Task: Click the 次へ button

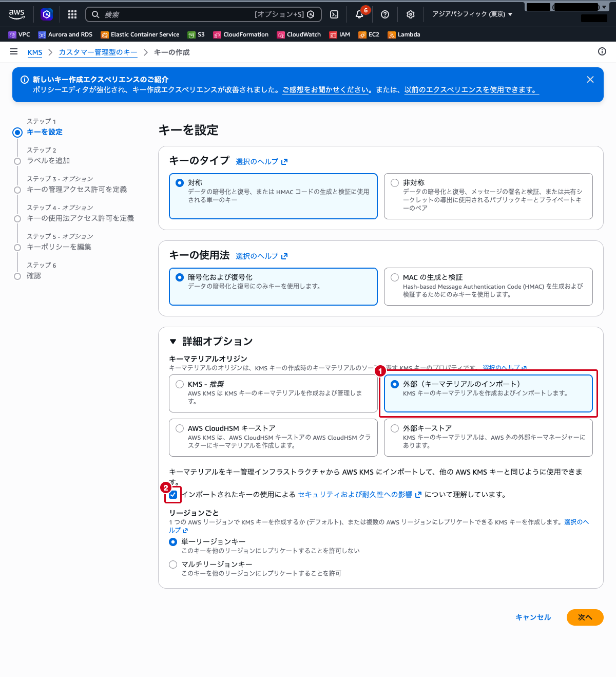Action: (x=585, y=617)
